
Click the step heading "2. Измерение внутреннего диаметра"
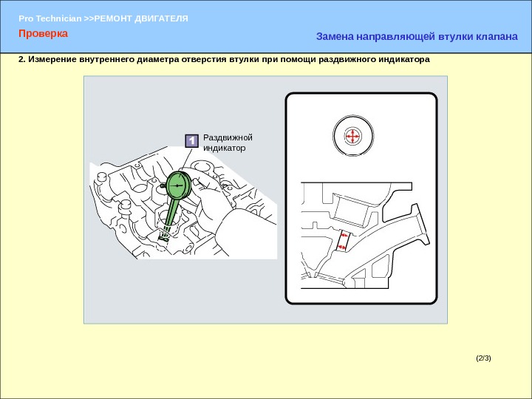(x=224, y=59)
